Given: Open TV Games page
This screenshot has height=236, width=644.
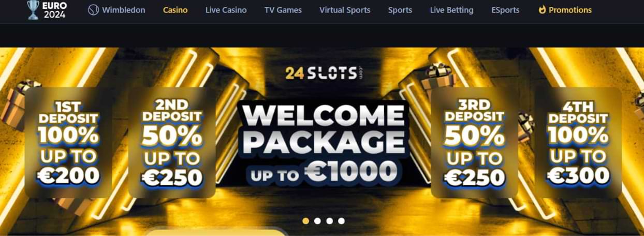Looking at the screenshot, I should 283,10.
